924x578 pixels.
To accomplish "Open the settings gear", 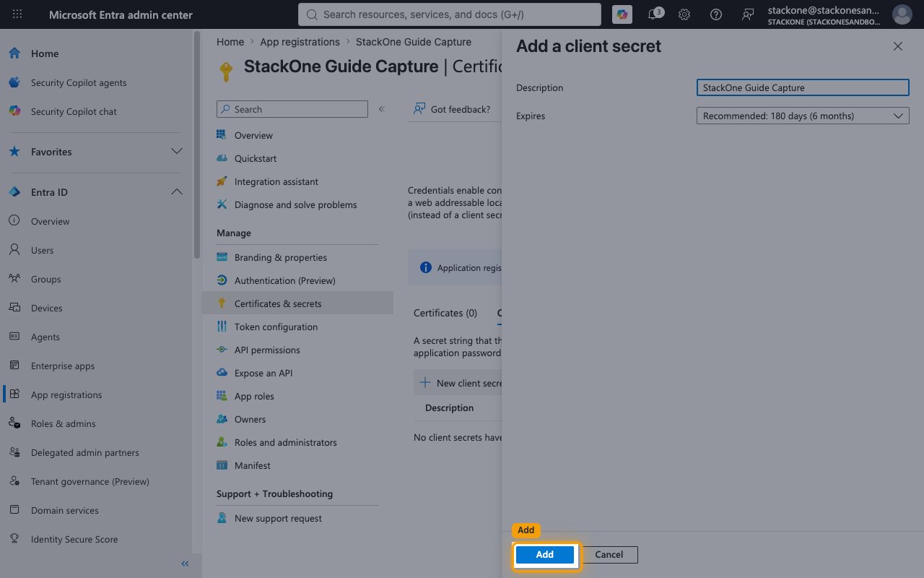I will 684,14.
